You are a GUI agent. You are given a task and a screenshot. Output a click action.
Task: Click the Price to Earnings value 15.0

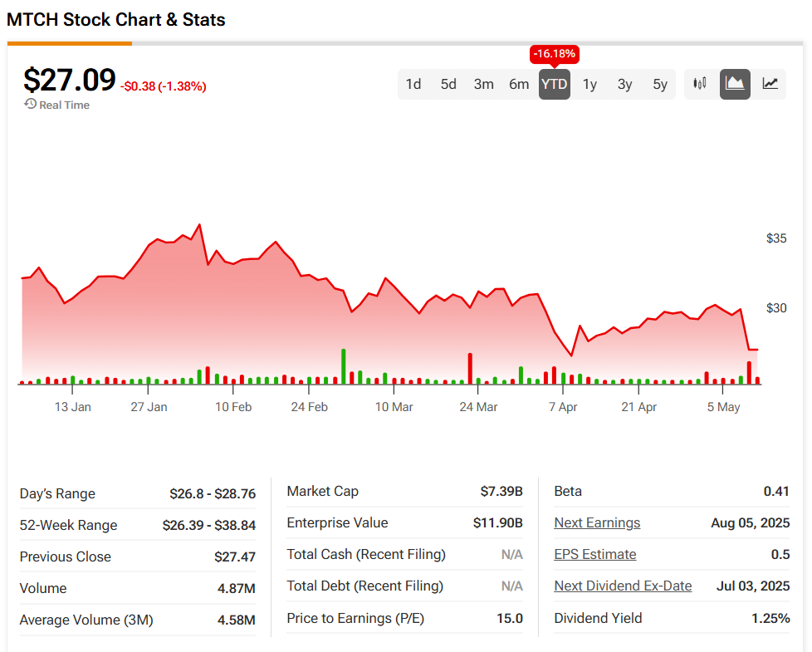pos(510,619)
